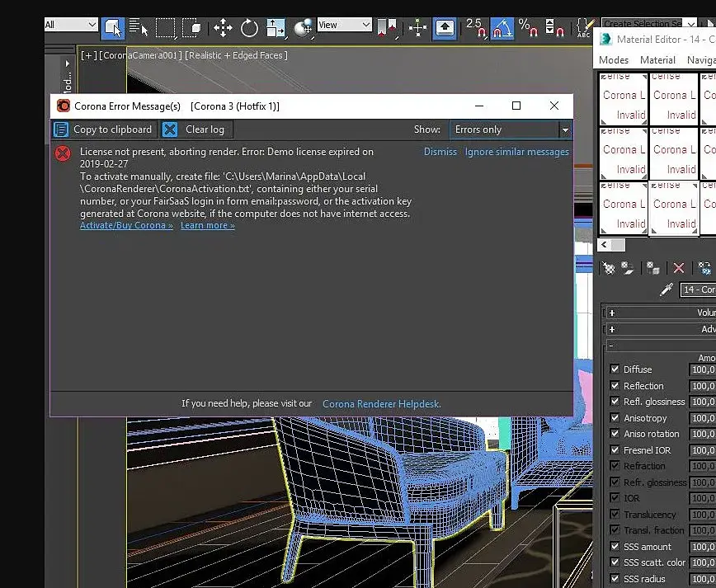Image resolution: width=716 pixels, height=588 pixels.
Task: Click the red X Reset Material icon
Action: [678, 268]
